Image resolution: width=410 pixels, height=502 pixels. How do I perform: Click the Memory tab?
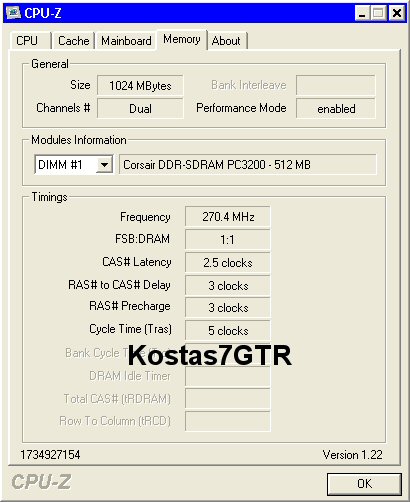click(182, 39)
